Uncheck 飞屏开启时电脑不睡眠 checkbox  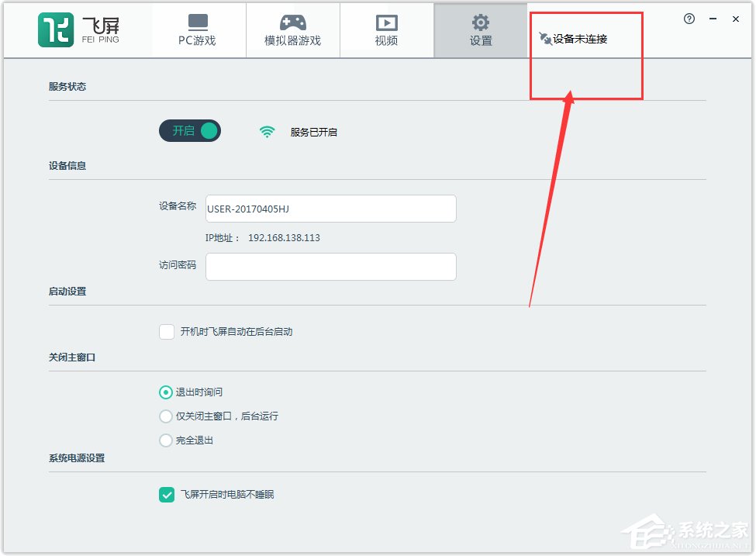pyautogui.click(x=167, y=495)
